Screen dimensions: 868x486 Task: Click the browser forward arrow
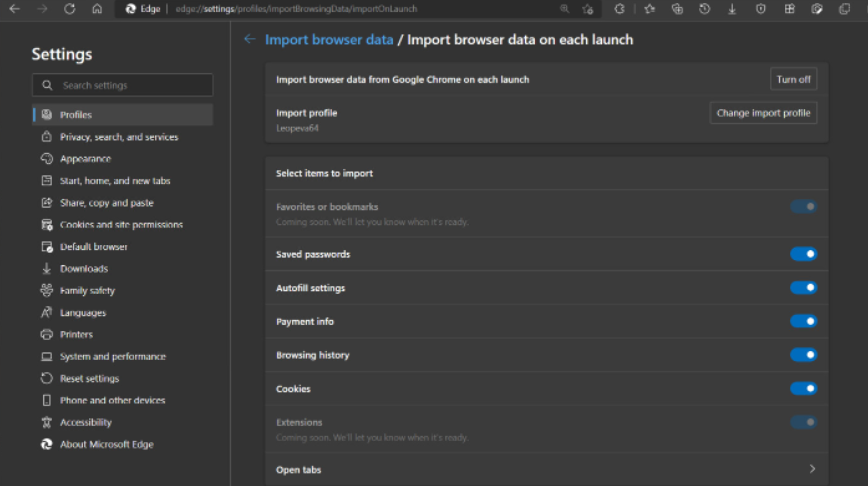click(x=42, y=9)
